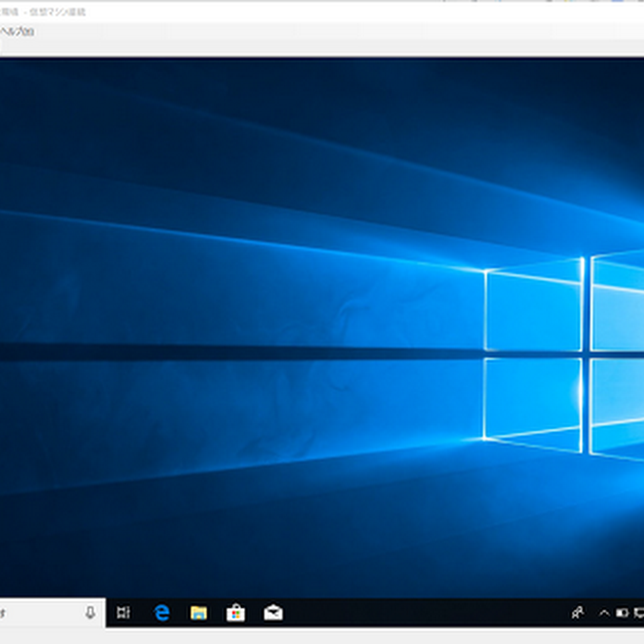
Task: Open the ヘルプ(H) menu
Action: click(17, 31)
